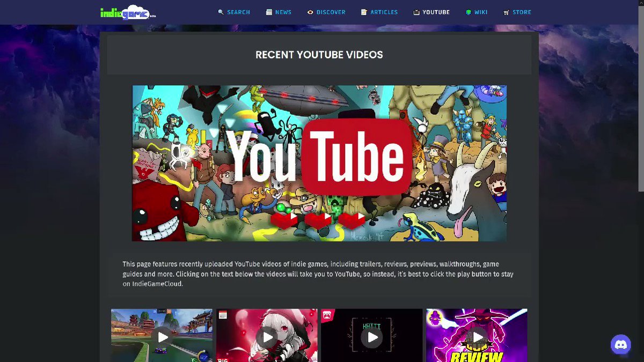644x362 pixels.
Task: Click the large YouTube indie games banner
Action: pyautogui.click(x=319, y=163)
